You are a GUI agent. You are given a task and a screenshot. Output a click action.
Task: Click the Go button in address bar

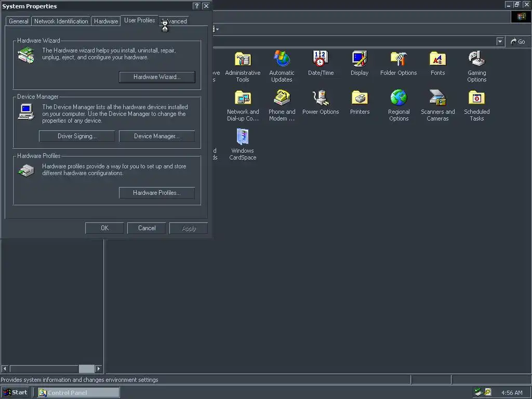click(518, 42)
